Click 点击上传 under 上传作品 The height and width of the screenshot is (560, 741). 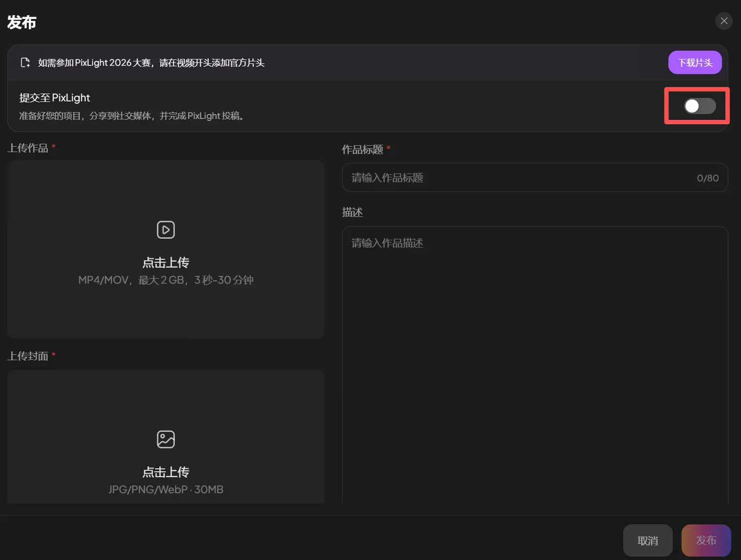tap(166, 263)
